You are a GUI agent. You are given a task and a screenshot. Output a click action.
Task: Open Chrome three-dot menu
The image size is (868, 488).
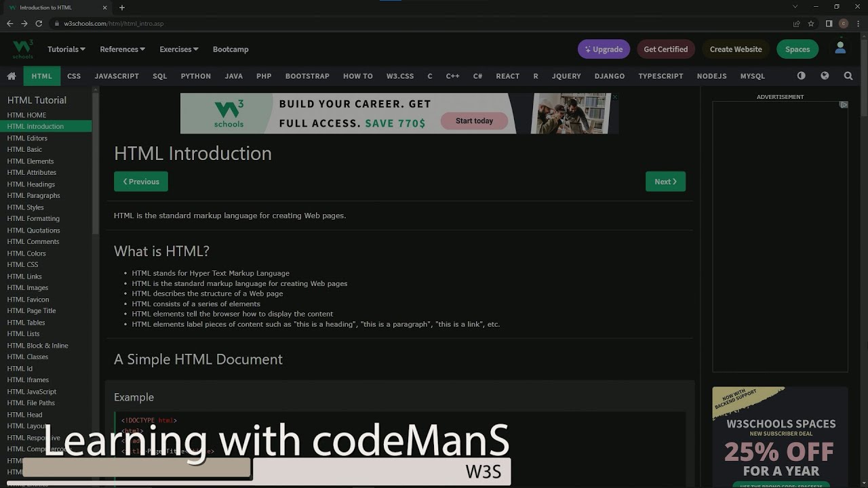pos(858,24)
